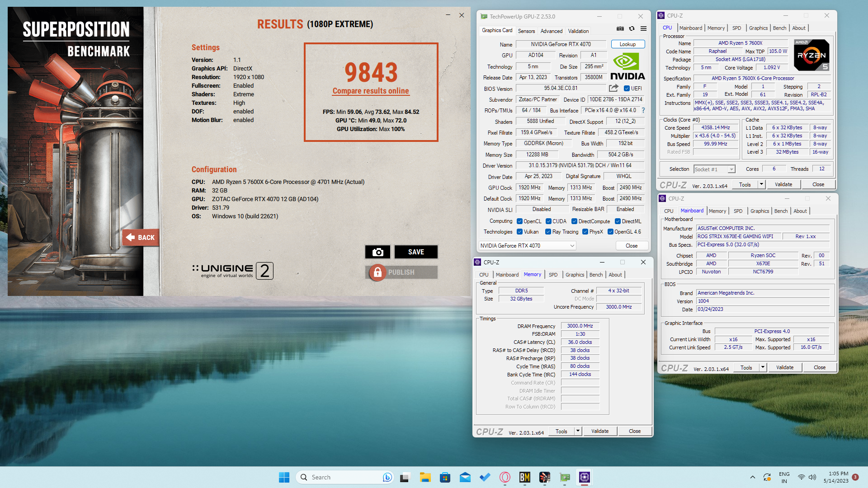
Task: Toggle the Ray Tracing checkbox
Action: click(548, 232)
